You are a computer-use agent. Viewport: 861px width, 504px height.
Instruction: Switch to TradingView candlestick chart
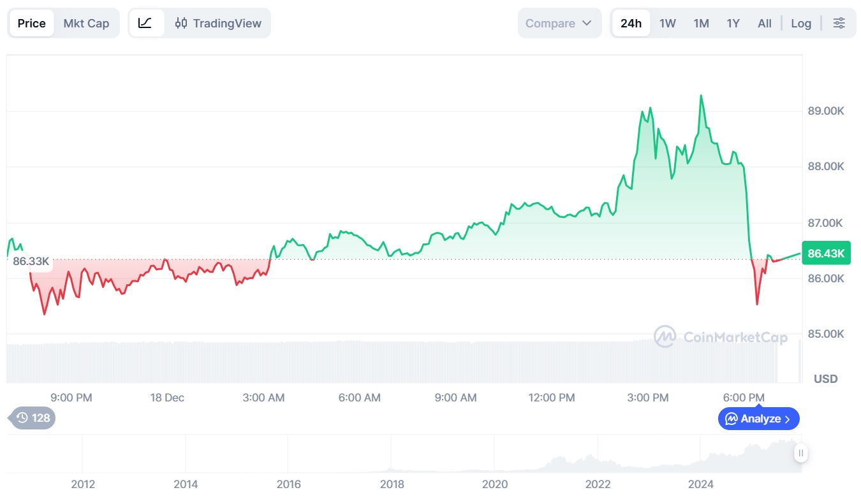(218, 24)
